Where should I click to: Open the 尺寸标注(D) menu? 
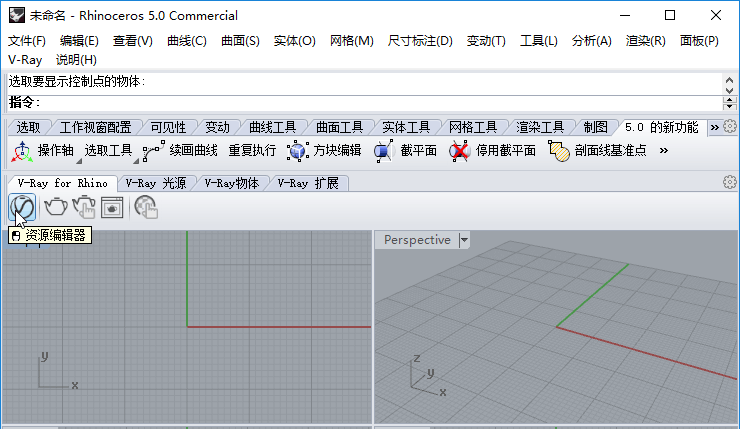(x=420, y=41)
